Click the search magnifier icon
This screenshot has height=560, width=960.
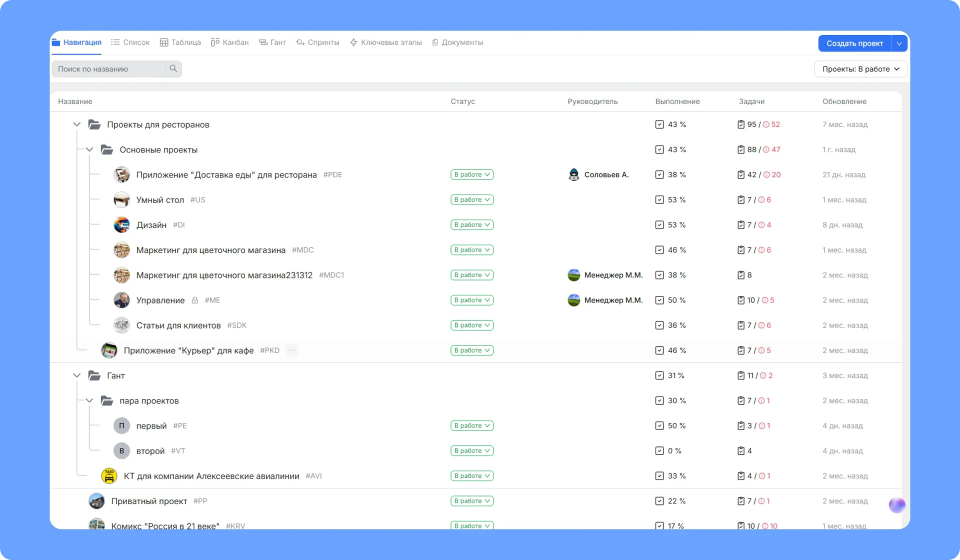[x=173, y=68]
